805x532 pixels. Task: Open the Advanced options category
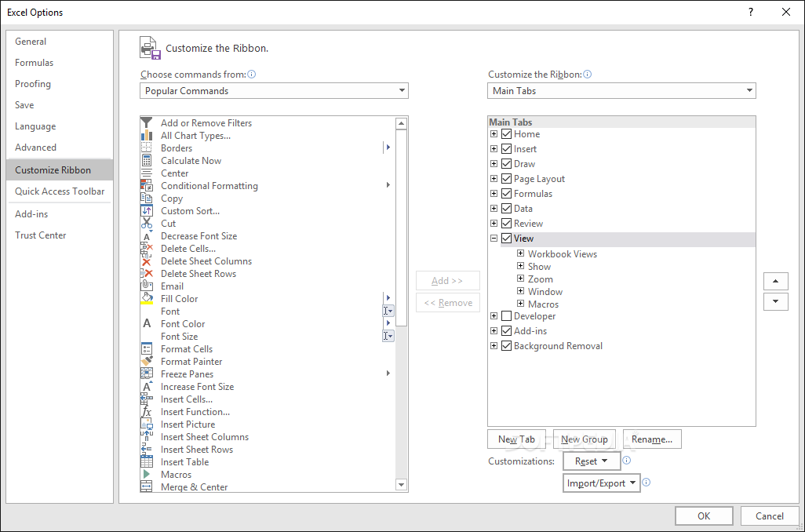(x=60, y=148)
